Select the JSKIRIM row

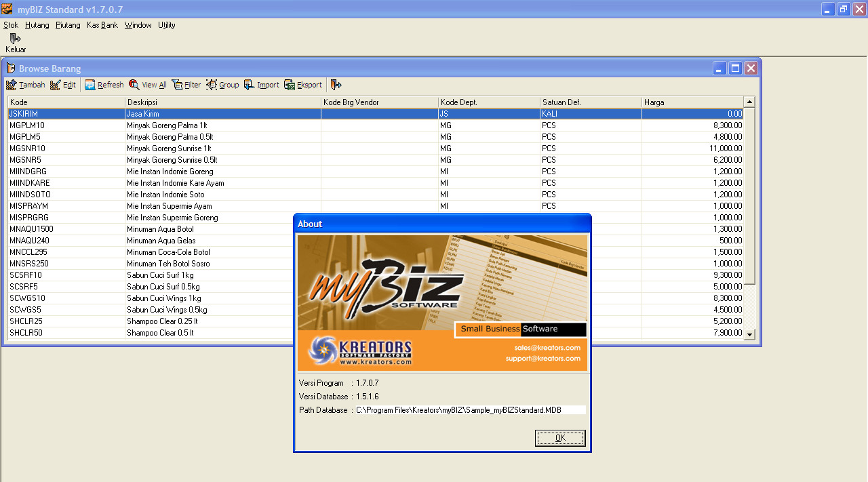376,114
